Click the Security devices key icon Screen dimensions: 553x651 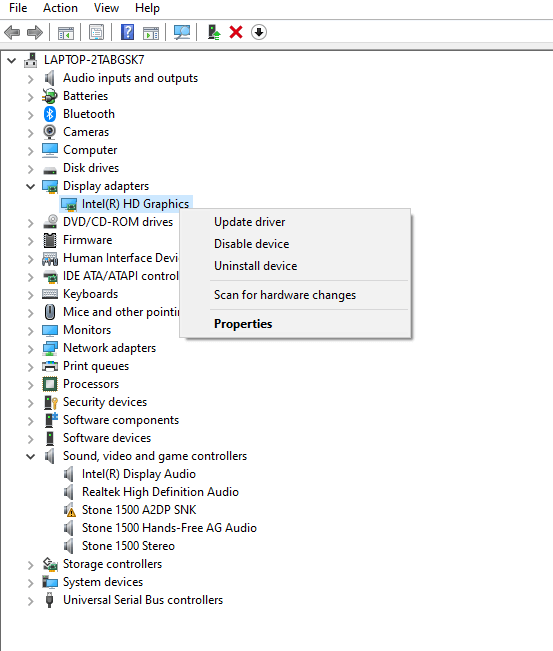[x=50, y=402]
